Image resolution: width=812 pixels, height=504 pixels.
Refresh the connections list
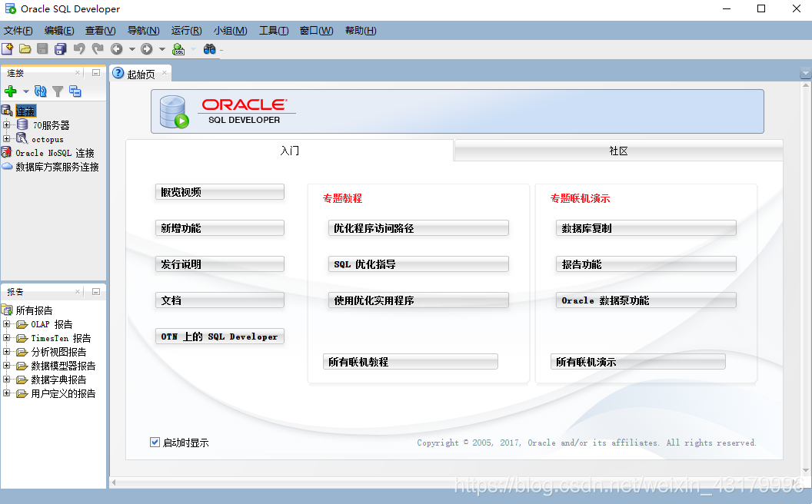coord(38,91)
